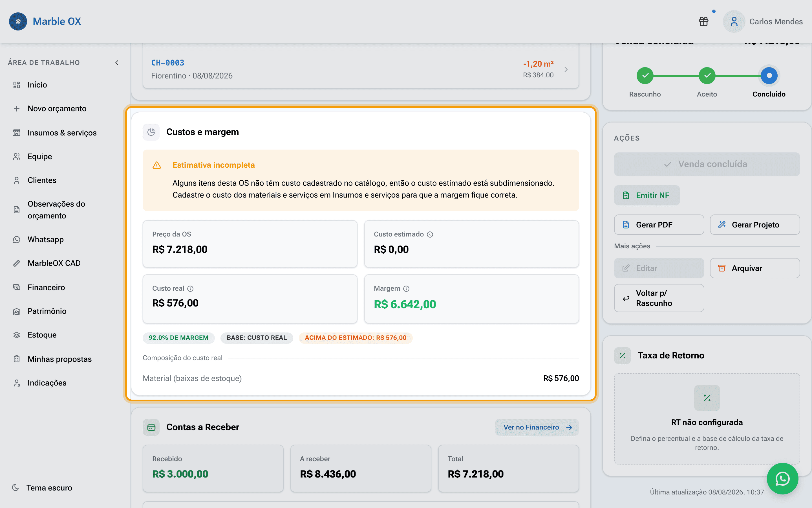812x508 pixels.
Task: Click the Material (baixas de estoque) row
Action: point(361,378)
